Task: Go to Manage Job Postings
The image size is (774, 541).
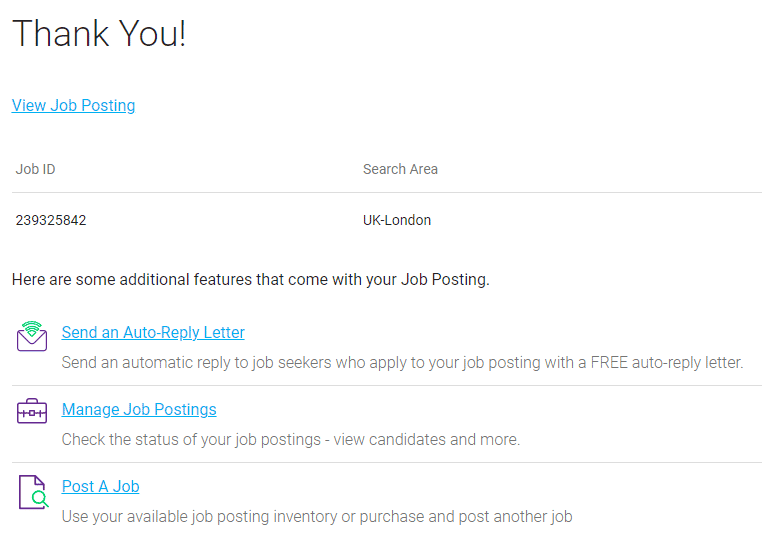Action: coord(139,410)
